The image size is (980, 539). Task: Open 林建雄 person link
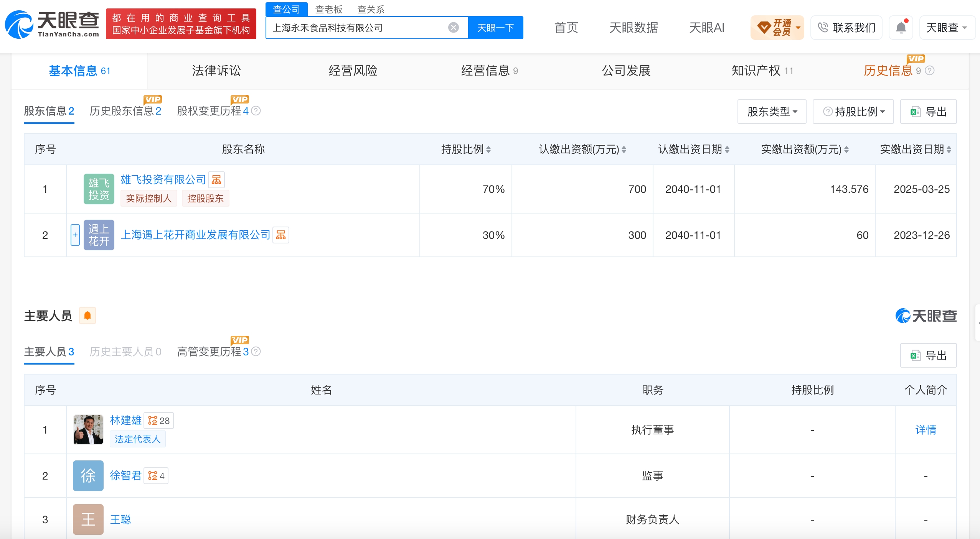(126, 421)
